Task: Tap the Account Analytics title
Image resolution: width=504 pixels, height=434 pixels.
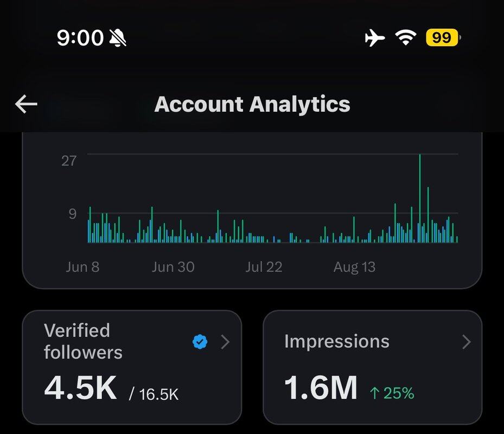Action: click(252, 104)
